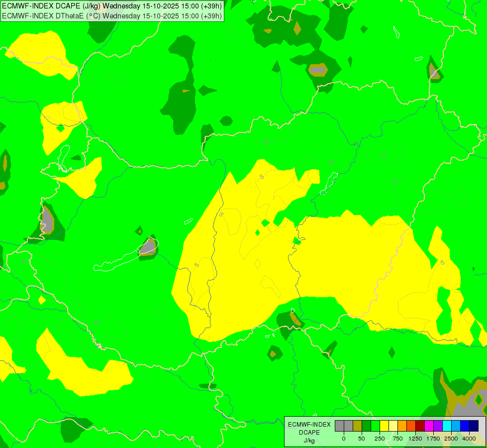Click the legend's DCAPE label
Screen dimensions: 487x448
(x=309, y=433)
